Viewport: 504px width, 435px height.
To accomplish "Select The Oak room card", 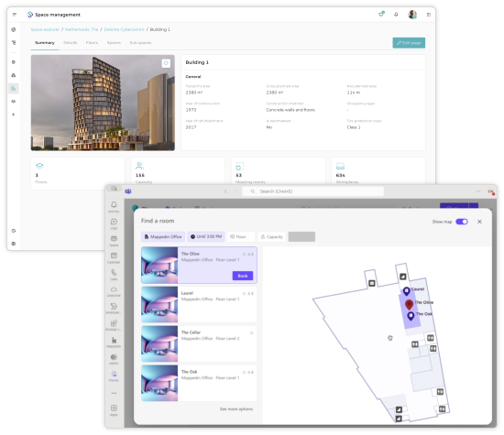I will [199, 383].
